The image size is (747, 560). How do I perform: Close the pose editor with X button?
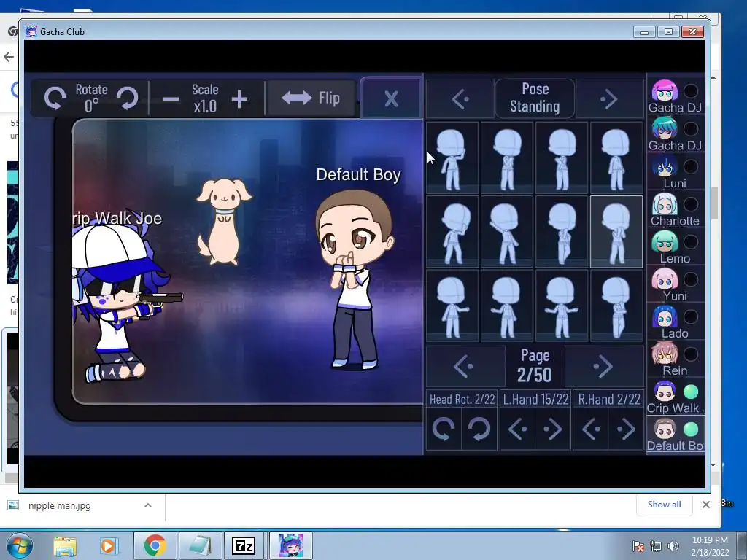pyautogui.click(x=391, y=98)
